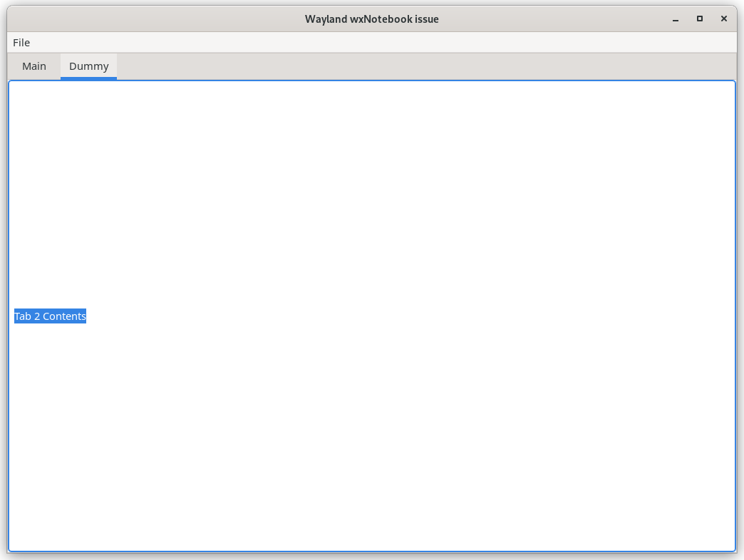Click the empty space right of Dummy tab
Viewport: 744px width, 560px height.
(x=285, y=66)
